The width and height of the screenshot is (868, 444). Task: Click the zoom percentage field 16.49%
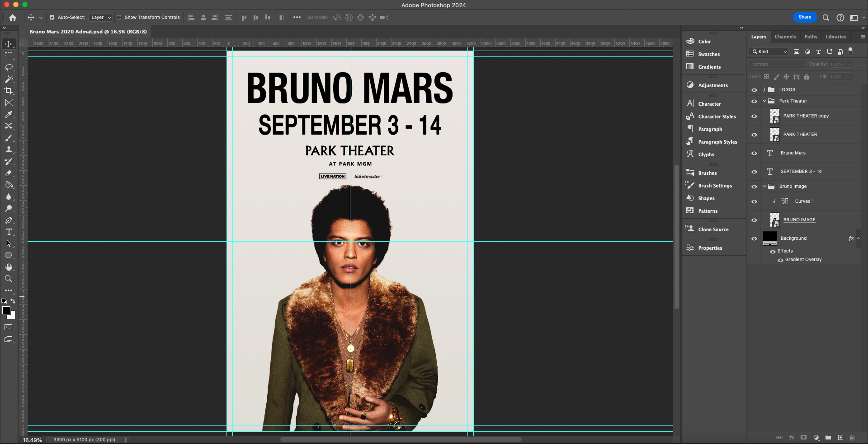[33, 440]
